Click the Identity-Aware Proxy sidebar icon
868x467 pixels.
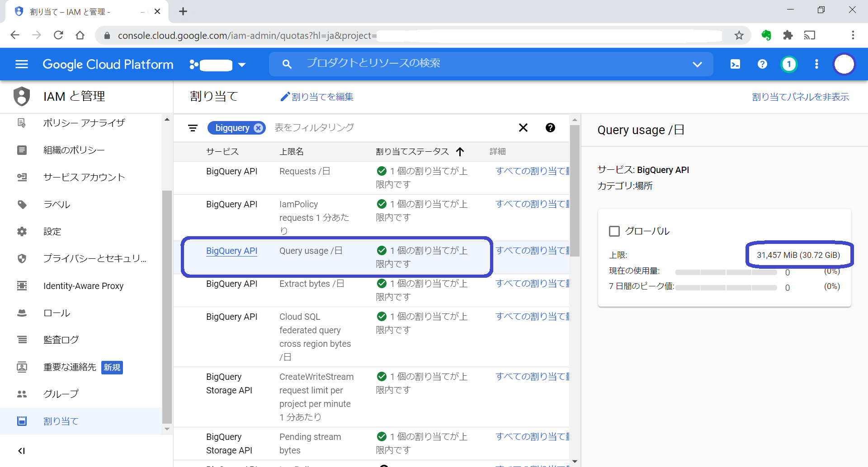[22, 285]
